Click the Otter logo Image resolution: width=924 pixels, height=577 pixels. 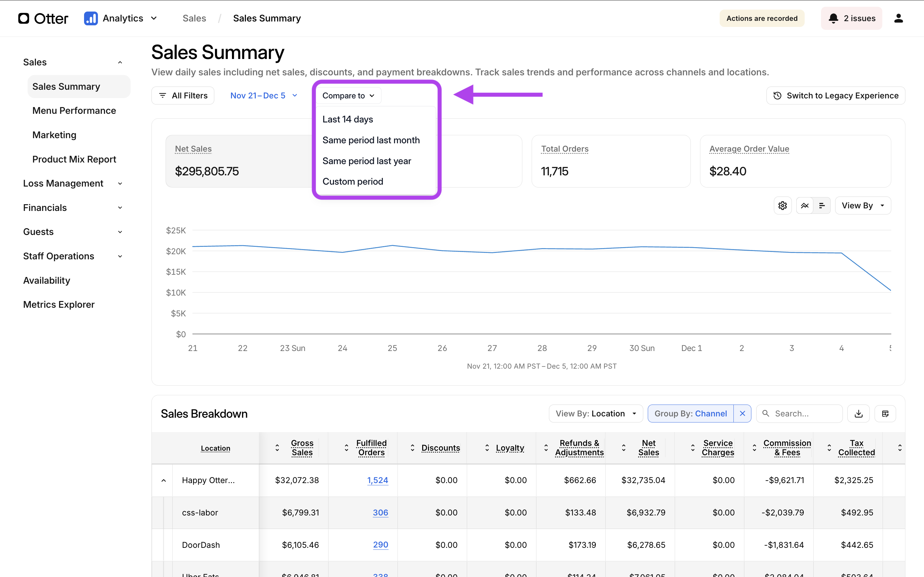click(43, 18)
